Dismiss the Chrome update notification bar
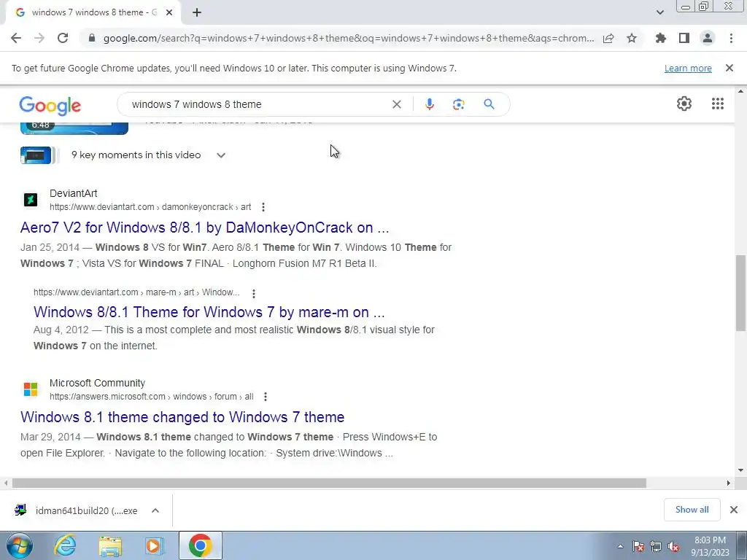The height and width of the screenshot is (560, 747). pos(729,68)
